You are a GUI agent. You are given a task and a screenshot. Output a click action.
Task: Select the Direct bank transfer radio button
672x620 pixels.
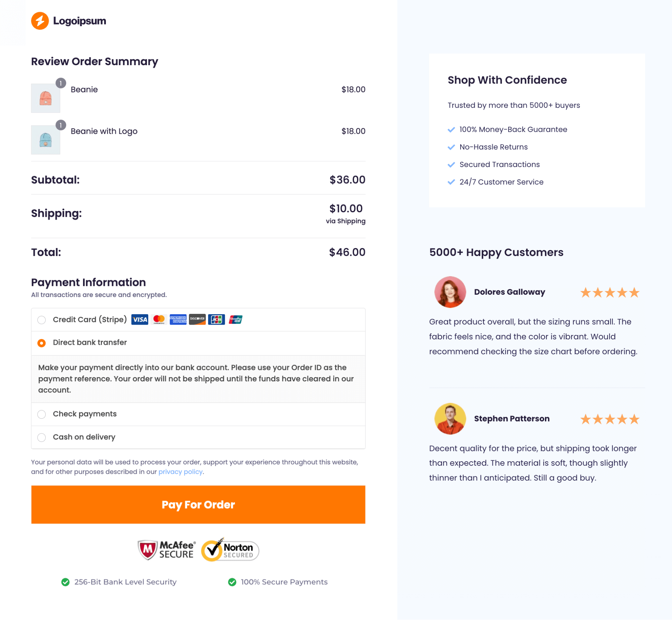pyautogui.click(x=41, y=342)
